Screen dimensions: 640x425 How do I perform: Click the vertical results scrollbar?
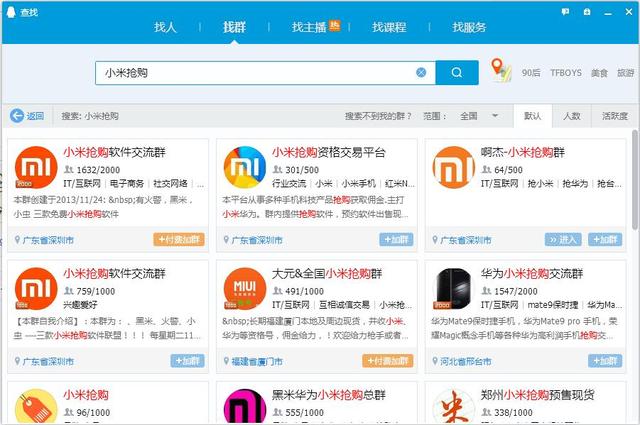pos(635,180)
